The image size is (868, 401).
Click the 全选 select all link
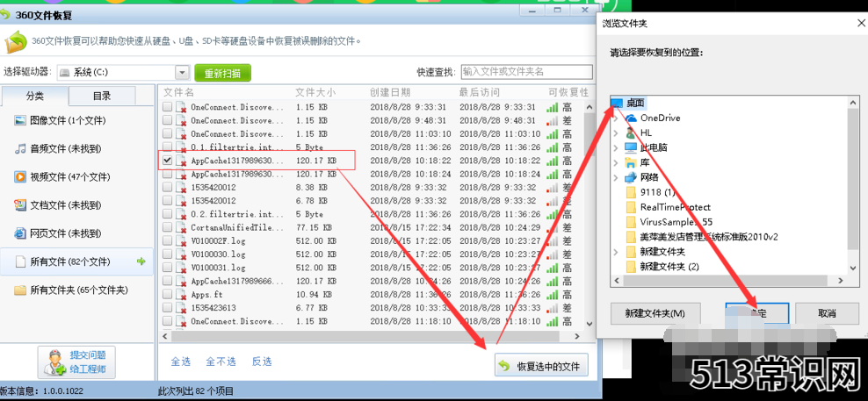[x=180, y=362]
